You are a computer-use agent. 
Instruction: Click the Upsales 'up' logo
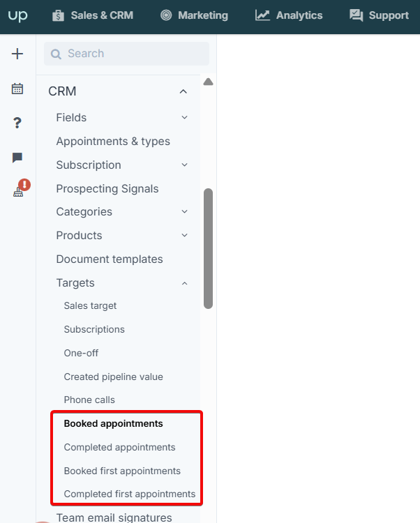[17, 15]
